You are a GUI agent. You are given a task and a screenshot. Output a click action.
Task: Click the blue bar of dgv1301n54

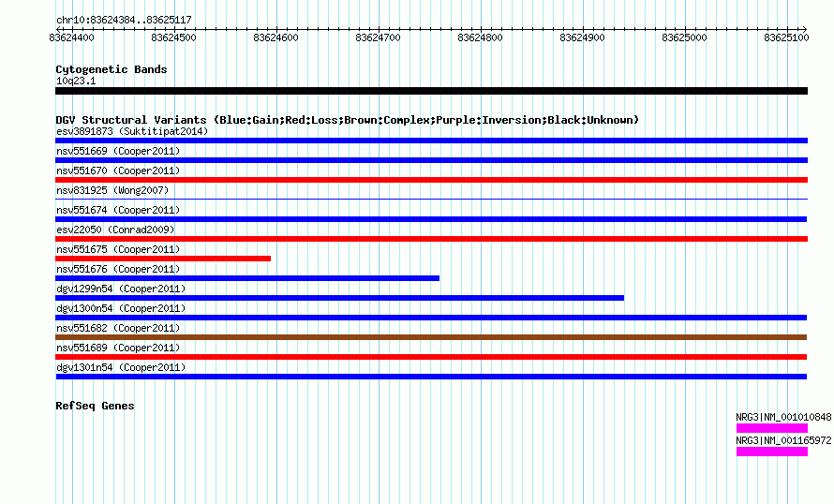click(x=431, y=377)
